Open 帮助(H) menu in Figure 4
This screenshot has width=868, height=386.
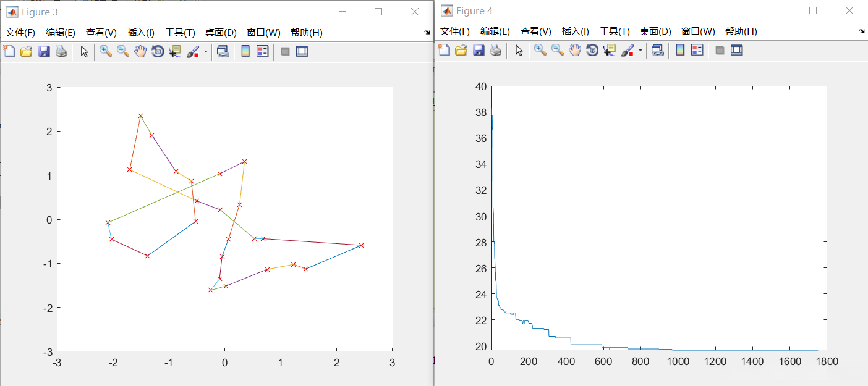tap(741, 32)
